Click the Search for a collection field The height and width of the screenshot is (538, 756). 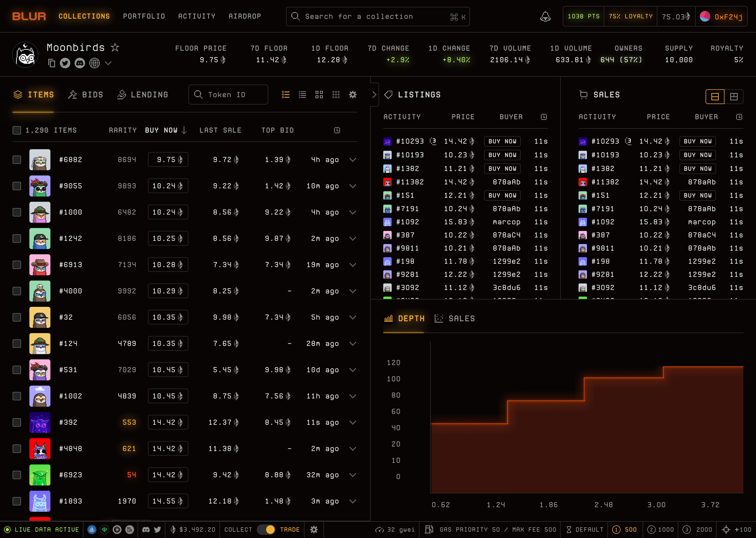pos(378,17)
